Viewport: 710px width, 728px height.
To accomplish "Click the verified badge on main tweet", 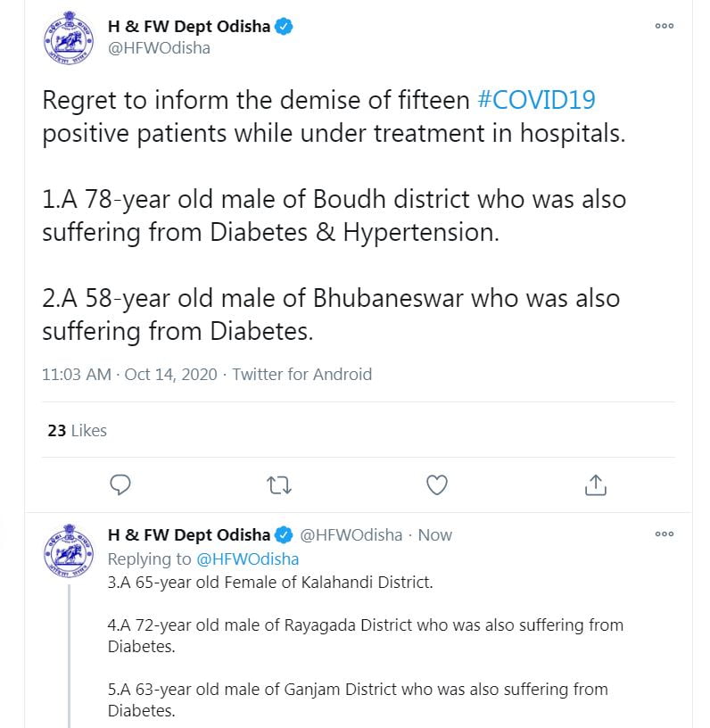I will pyautogui.click(x=285, y=27).
